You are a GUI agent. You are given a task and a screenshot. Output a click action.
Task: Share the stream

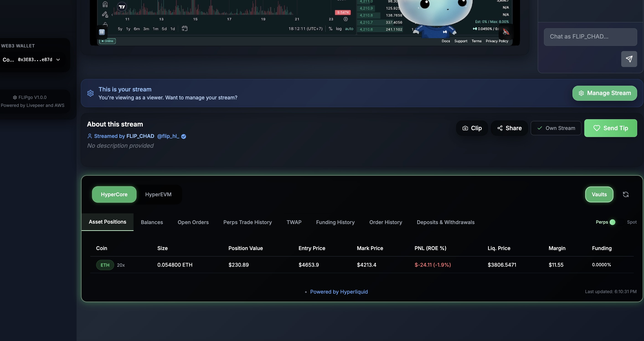pyautogui.click(x=509, y=128)
